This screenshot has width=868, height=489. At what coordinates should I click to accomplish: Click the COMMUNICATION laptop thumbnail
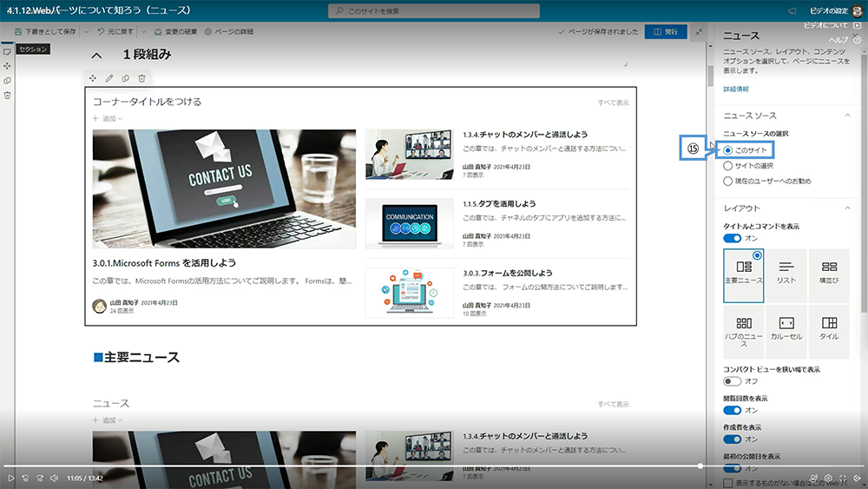tap(410, 224)
